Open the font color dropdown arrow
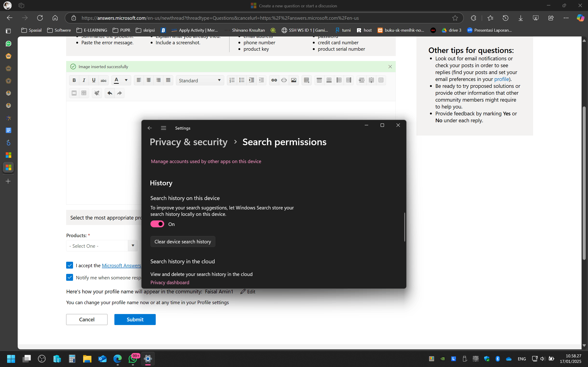This screenshot has width=588, height=367. pos(126,80)
